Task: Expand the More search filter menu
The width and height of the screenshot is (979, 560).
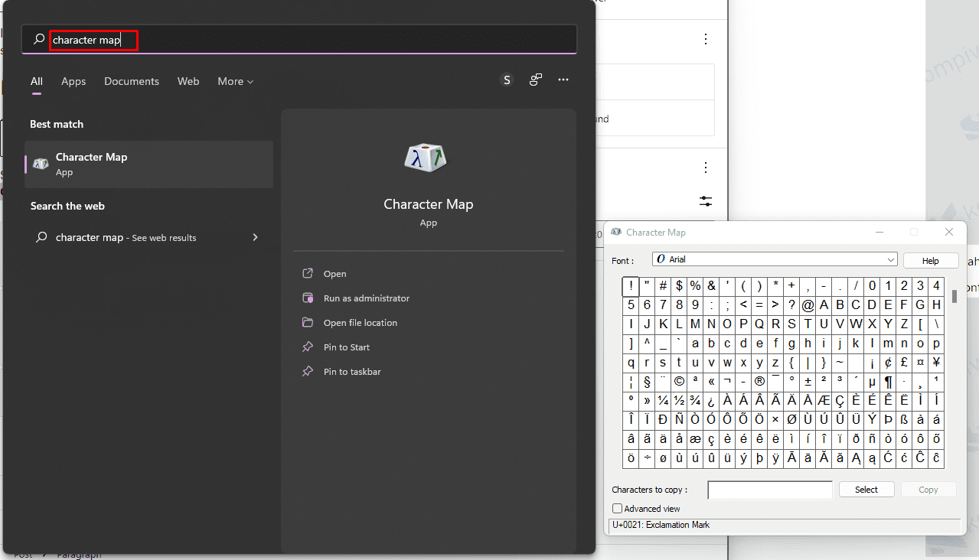Action: point(235,81)
